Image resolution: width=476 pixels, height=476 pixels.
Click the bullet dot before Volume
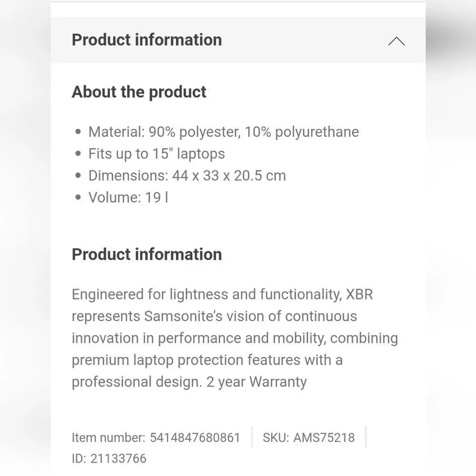[x=78, y=198]
